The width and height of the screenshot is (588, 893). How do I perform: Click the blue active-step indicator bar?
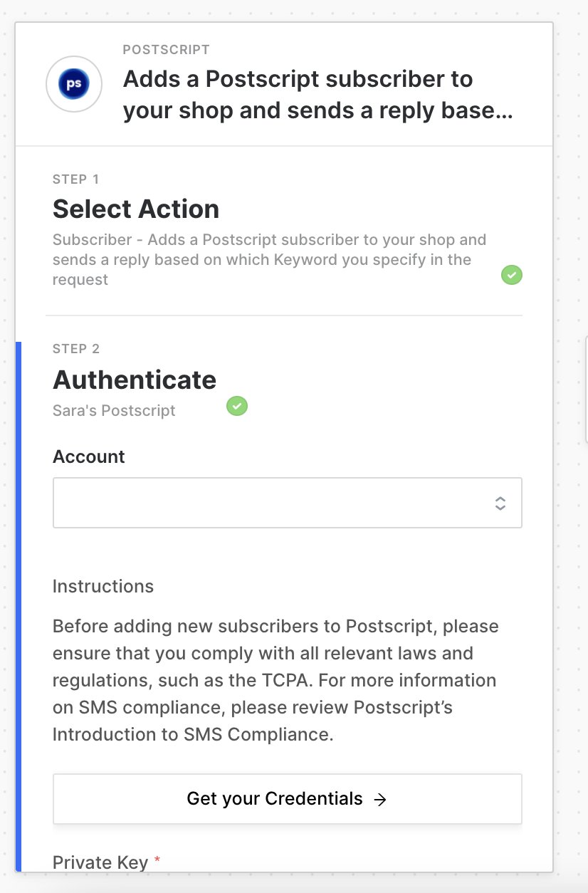click(x=19, y=605)
